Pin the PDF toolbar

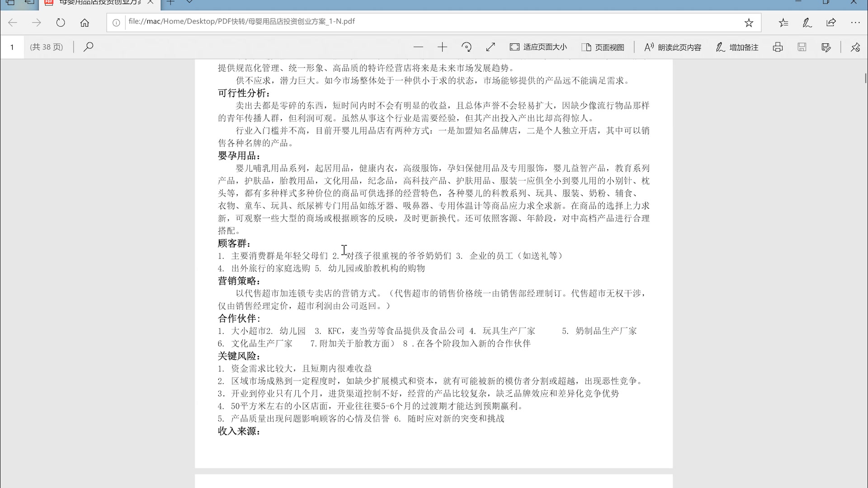[x=855, y=47]
